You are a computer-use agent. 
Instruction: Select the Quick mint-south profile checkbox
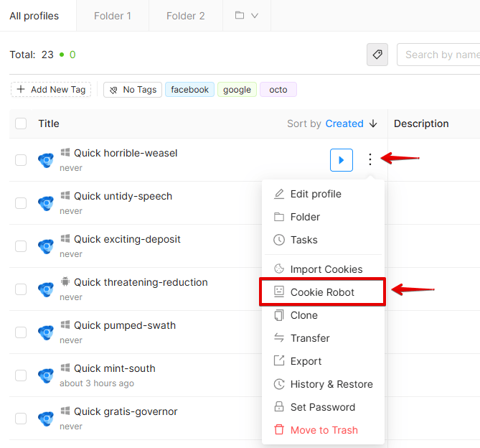21,375
